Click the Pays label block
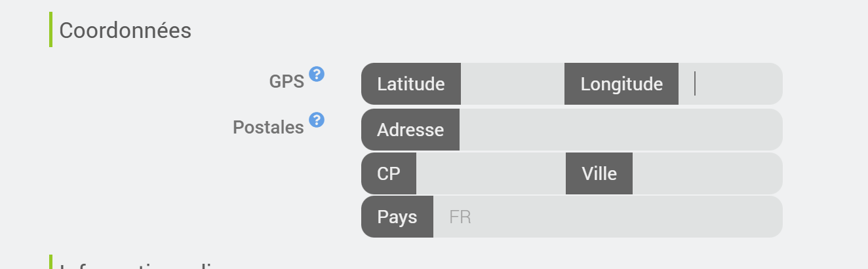868x269 pixels. (x=397, y=217)
